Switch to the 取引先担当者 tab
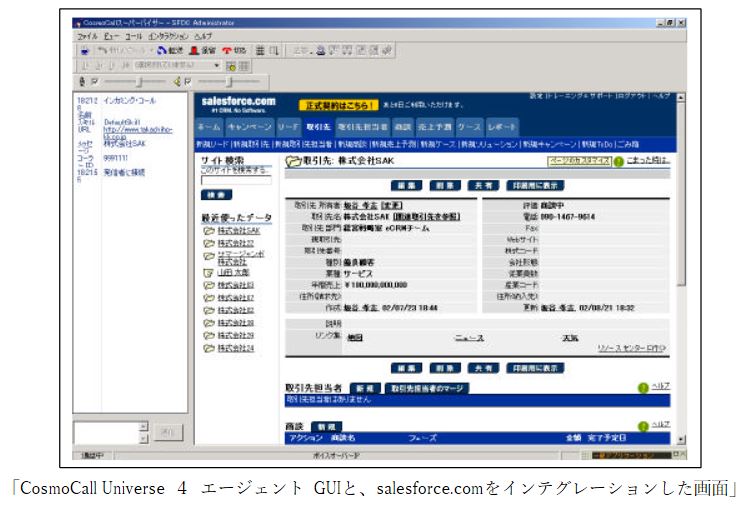 pos(363,127)
